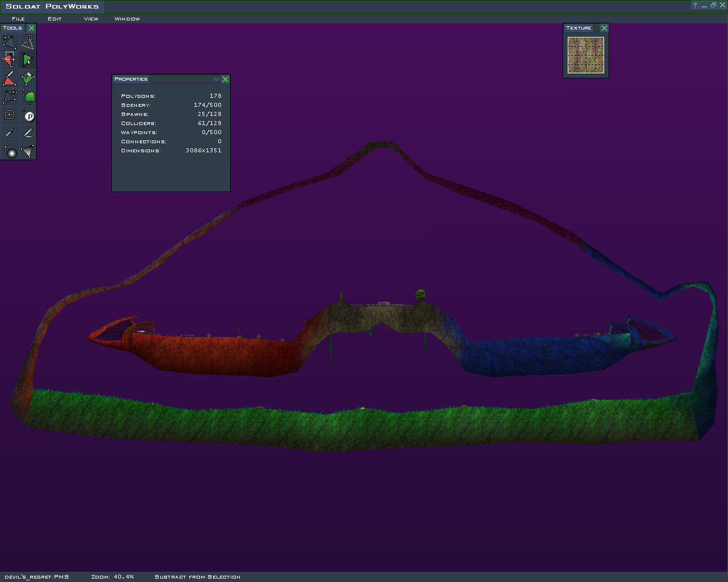The width and height of the screenshot is (728, 582).
Task: Select the green Polygon color bucket tool
Action: [27, 78]
